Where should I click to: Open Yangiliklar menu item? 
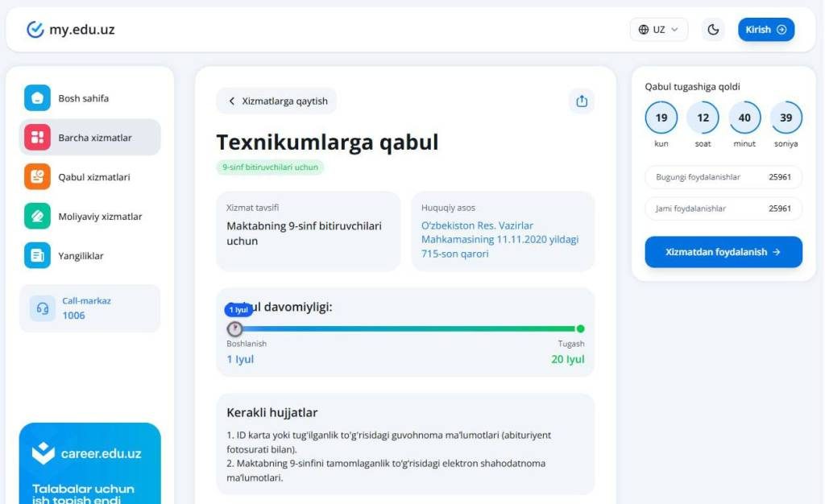click(x=90, y=255)
